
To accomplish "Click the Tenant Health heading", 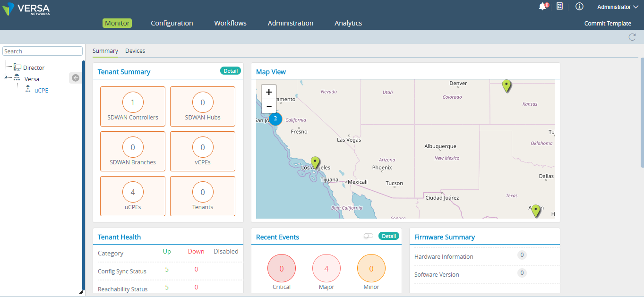I will click(x=119, y=237).
